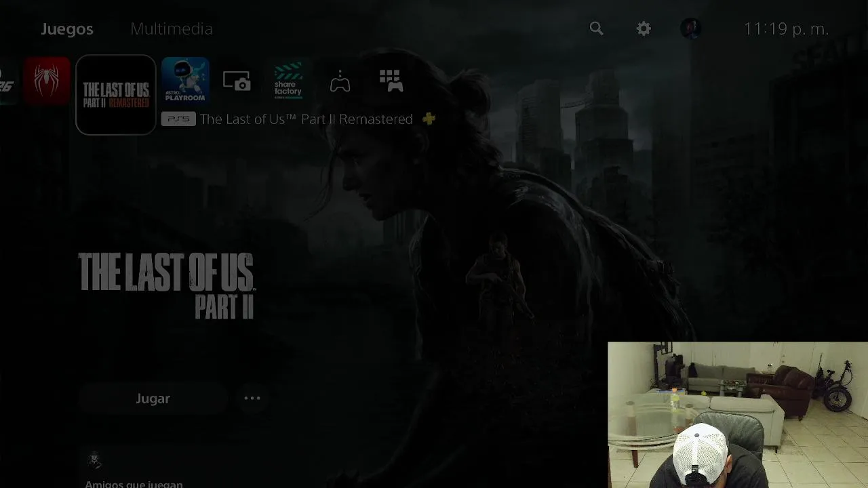Select the Spider-Man game tile
The height and width of the screenshot is (488, 868).
(x=47, y=81)
